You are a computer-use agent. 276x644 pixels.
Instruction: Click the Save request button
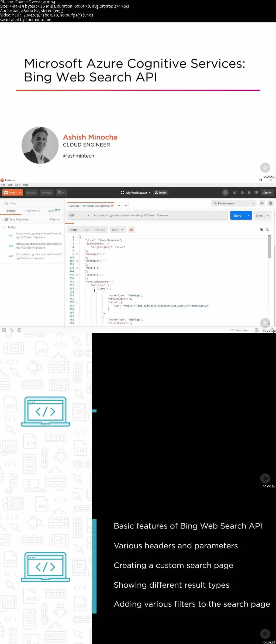(259, 215)
